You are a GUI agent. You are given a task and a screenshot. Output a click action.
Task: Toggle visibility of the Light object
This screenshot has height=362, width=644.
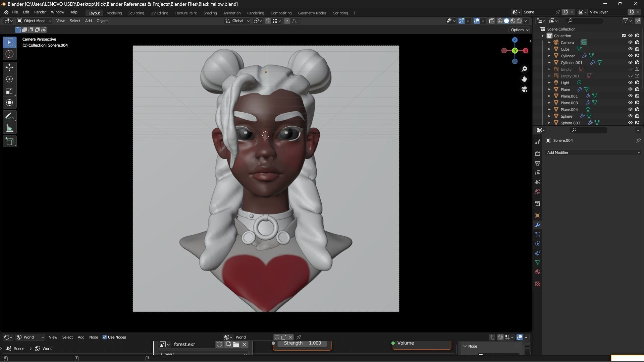(x=630, y=83)
